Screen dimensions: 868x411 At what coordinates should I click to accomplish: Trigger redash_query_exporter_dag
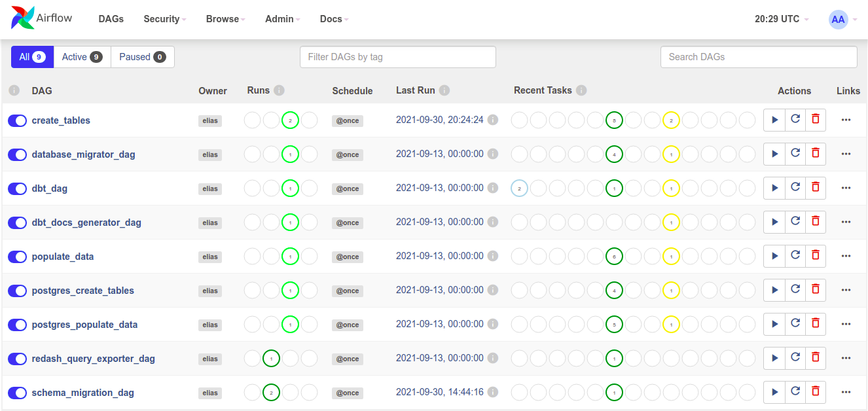pos(774,358)
